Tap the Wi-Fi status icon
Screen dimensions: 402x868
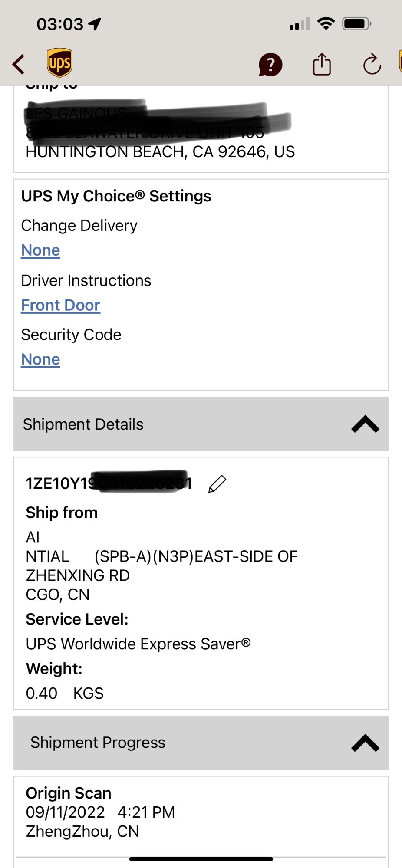(326, 23)
